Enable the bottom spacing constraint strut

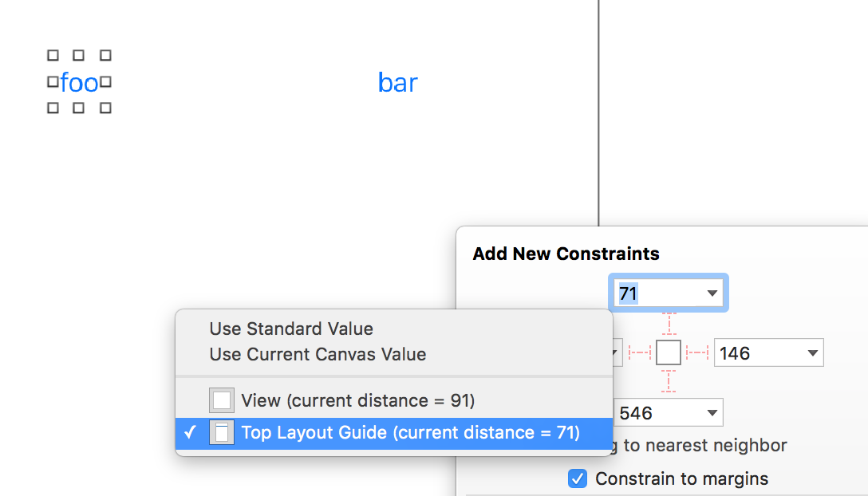coord(669,380)
